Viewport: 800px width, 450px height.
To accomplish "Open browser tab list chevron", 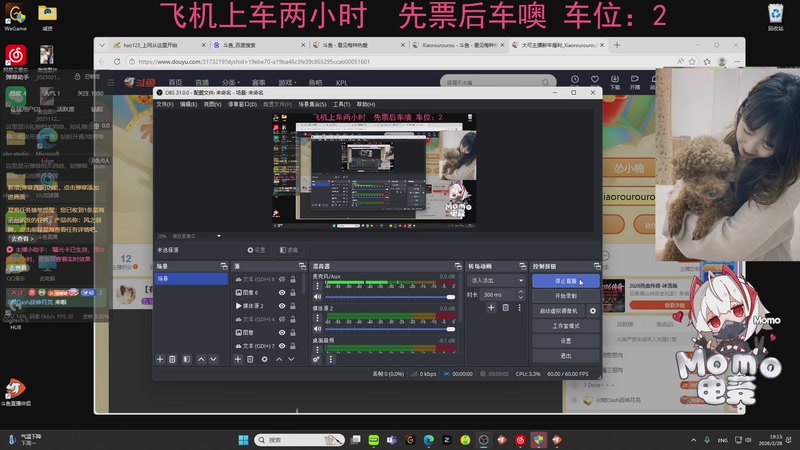I will click(102, 45).
